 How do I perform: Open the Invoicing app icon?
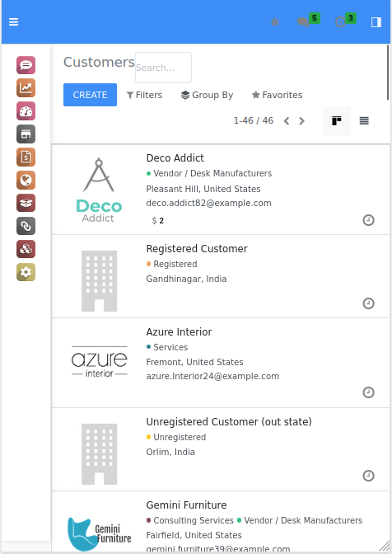click(26, 157)
